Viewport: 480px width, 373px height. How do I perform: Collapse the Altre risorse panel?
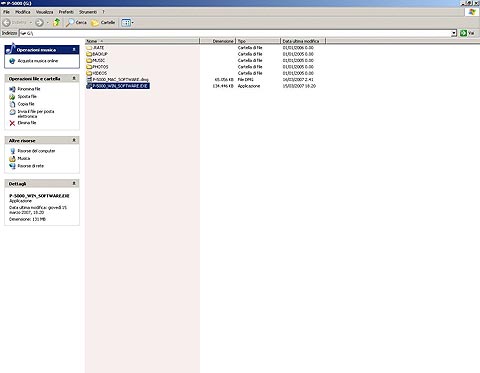pos(74,140)
